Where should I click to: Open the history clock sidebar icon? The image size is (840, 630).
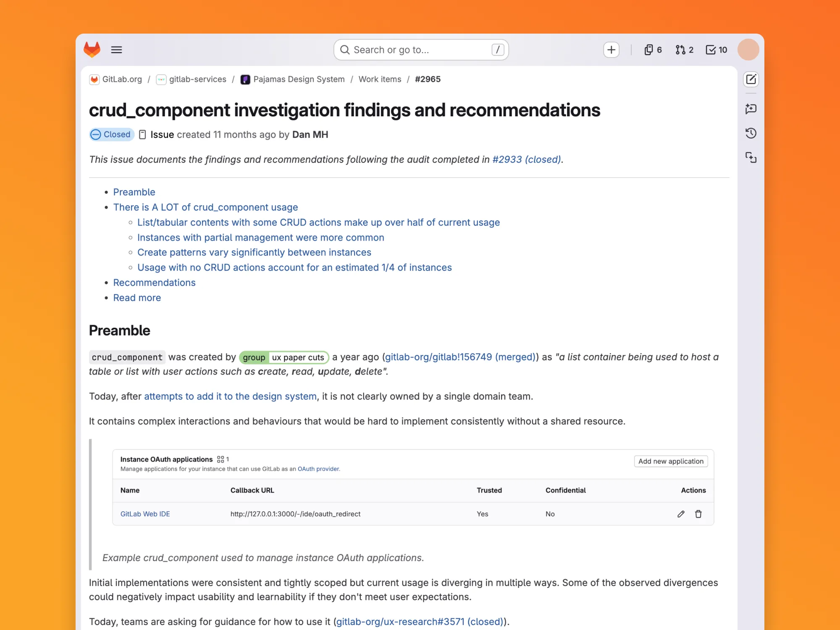pyautogui.click(x=751, y=133)
